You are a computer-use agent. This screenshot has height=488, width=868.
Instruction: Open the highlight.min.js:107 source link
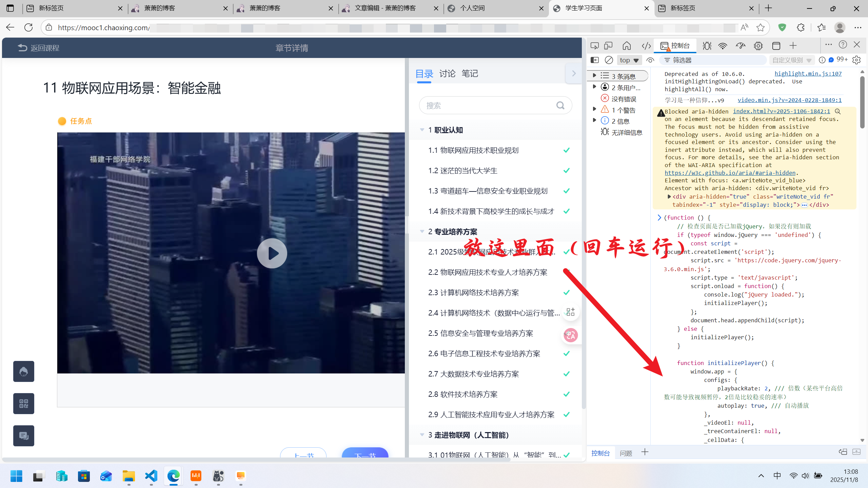pos(808,74)
